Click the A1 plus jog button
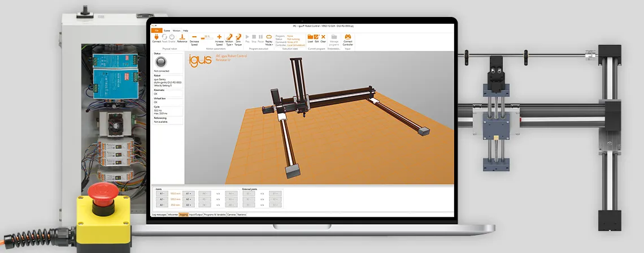Viewport: 644px width, 253px height. pos(189,194)
